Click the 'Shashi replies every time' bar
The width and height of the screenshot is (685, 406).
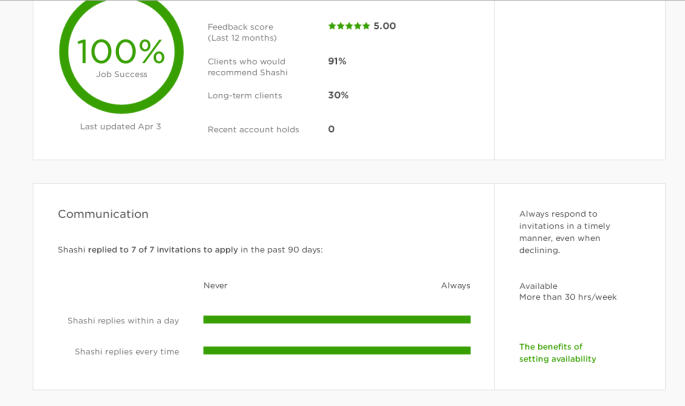[x=336, y=351]
